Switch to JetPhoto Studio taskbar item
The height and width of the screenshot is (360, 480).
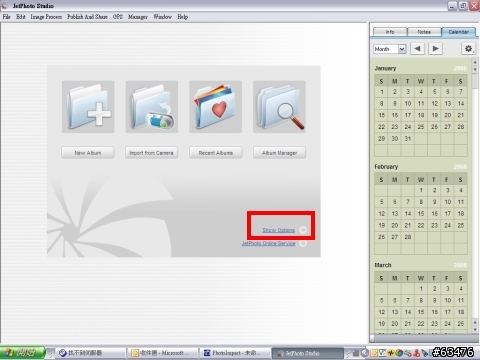point(307,353)
